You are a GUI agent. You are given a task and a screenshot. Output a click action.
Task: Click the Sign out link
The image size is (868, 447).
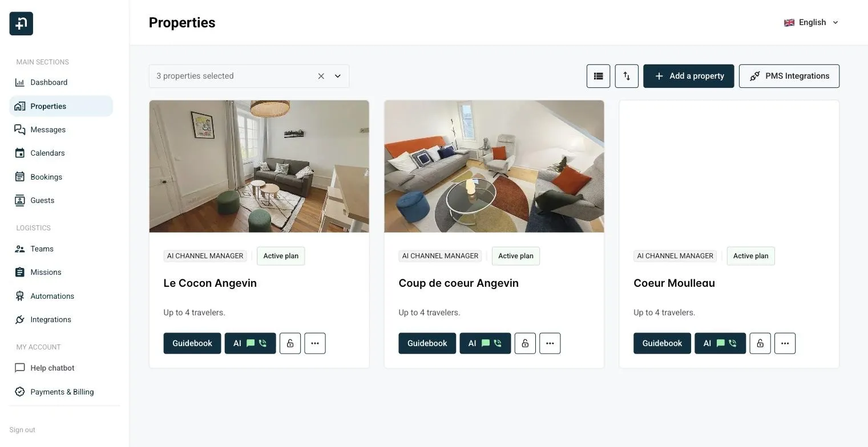pyautogui.click(x=22, y=430)
